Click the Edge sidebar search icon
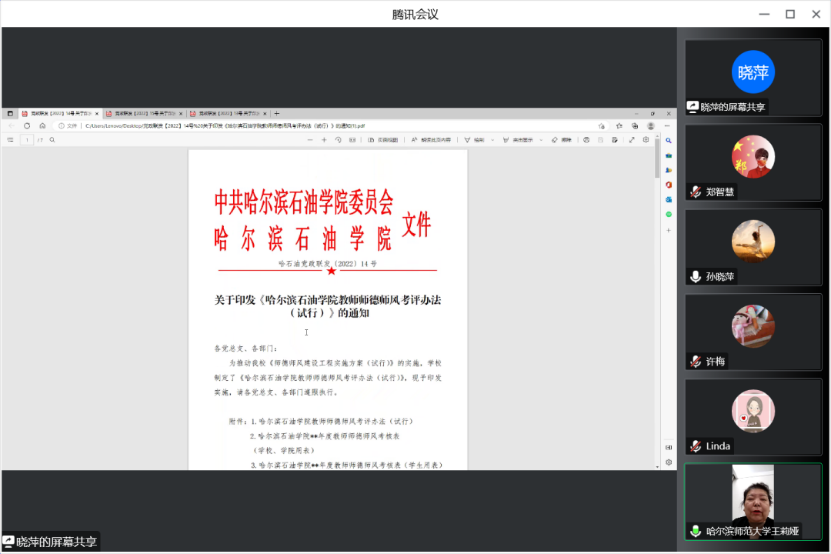 tap(669, 141)
